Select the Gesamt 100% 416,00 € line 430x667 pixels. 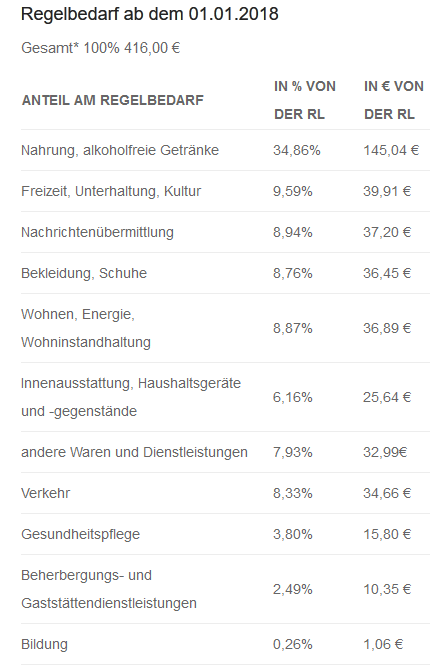click(x=100, y=48)
